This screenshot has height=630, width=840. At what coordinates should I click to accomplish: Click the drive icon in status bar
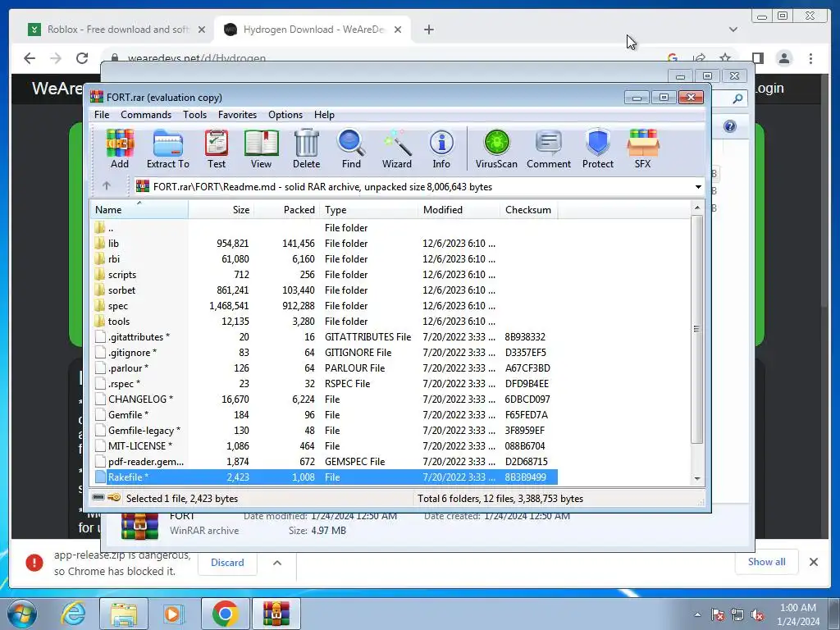(98, 498)
